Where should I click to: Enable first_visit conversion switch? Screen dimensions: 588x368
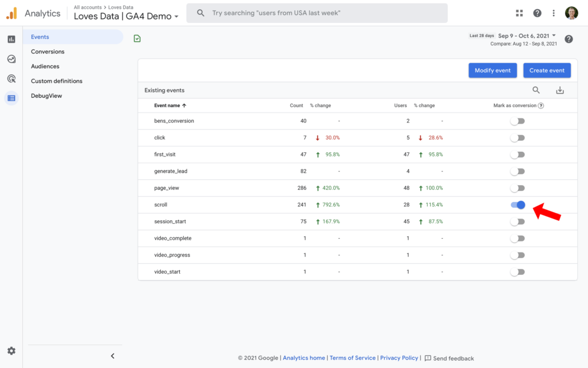pyautogui.click(x=517, y=154)
